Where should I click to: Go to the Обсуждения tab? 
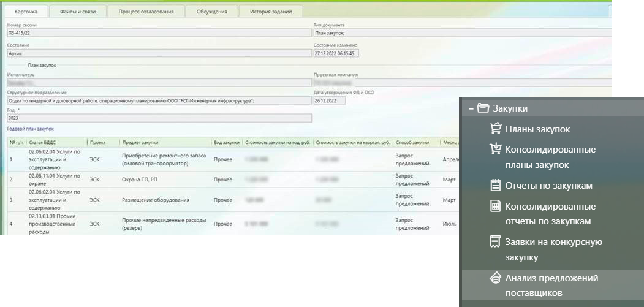coord(211,11)
